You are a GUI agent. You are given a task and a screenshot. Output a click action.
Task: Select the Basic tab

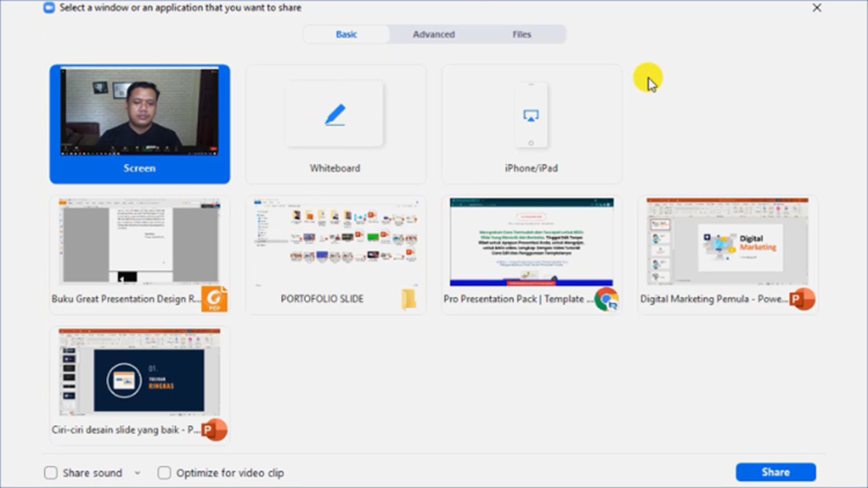pos(346,34)
